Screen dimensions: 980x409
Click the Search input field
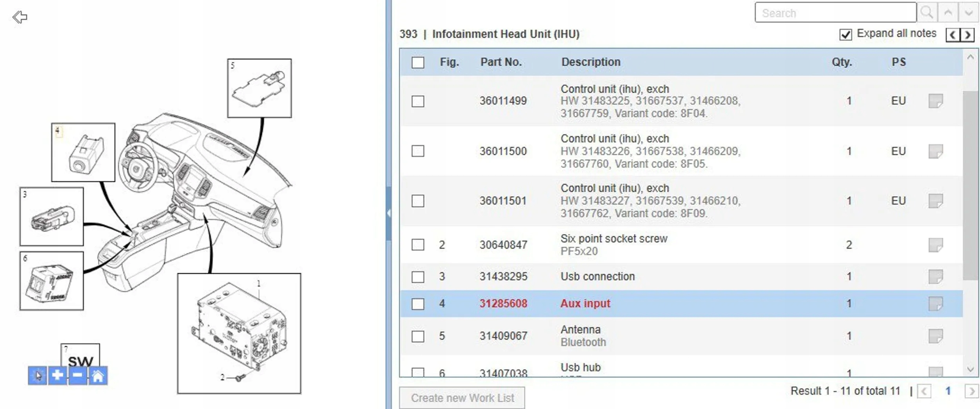(835, 13)
